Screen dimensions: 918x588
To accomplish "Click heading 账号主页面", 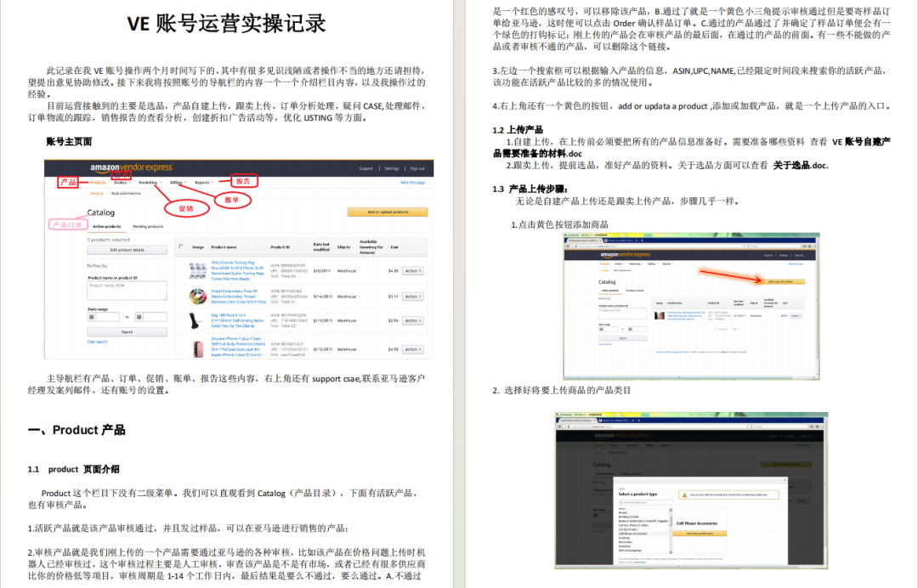I will pyautogui.click(x=69, y=142).
